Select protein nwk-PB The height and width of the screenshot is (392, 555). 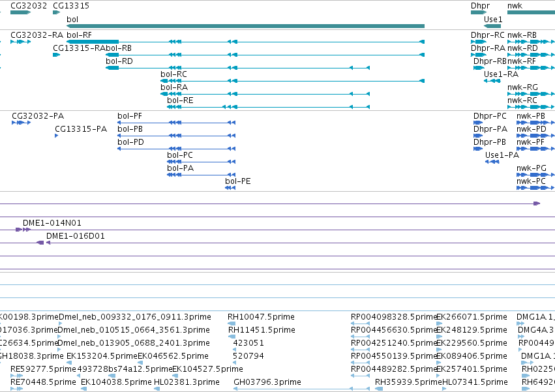(535, 123)
